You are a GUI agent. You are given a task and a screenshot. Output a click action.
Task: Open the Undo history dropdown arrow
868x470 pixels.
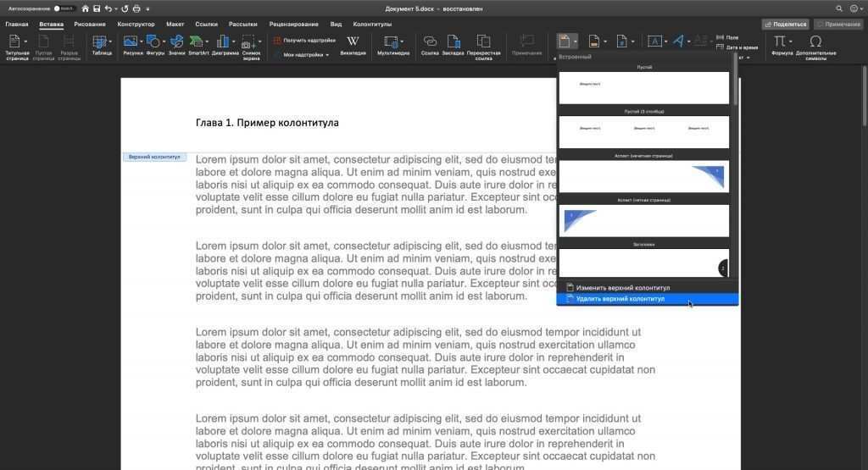coord(115,9)
